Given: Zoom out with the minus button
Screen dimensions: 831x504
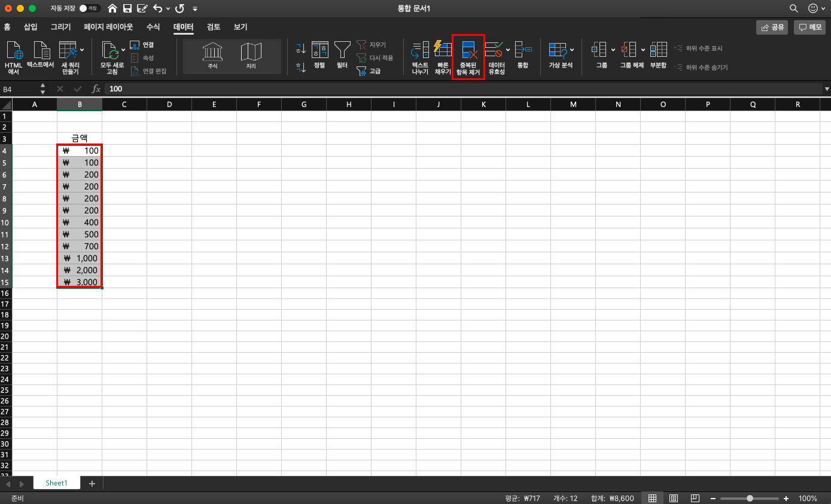Looking at the screenshot, I should [713, 498].
